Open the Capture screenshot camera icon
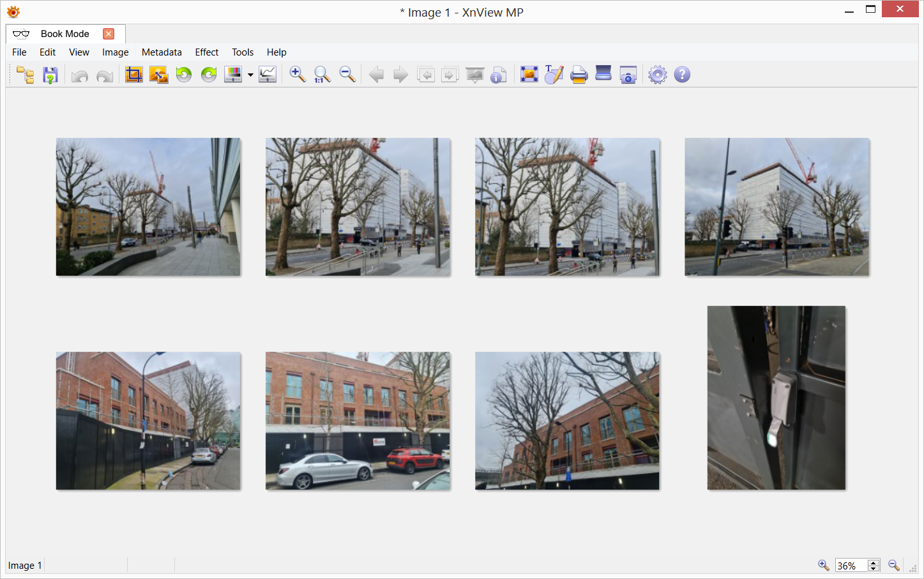Screen dimensions: 924x579 click(x=628, y=75)
